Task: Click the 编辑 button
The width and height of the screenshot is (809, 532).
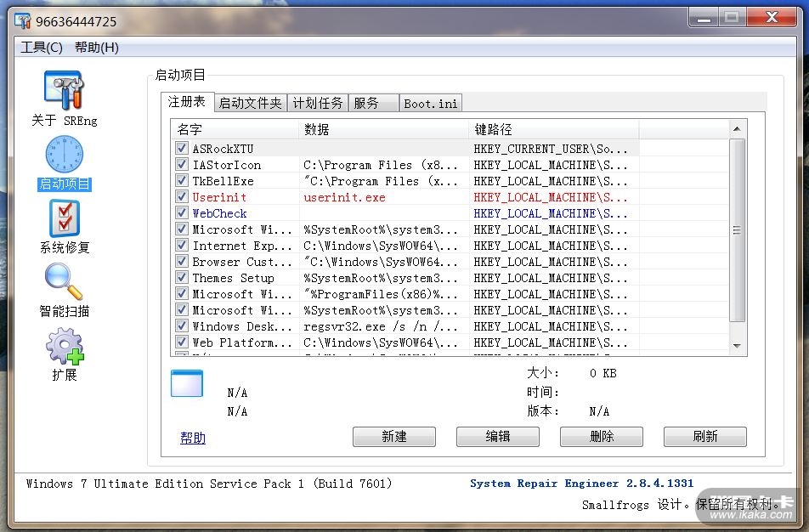Action: coord(498,437)
